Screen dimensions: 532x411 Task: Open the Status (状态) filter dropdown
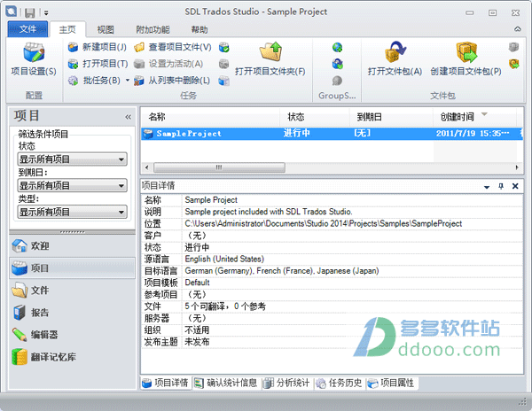coord(73,159)
